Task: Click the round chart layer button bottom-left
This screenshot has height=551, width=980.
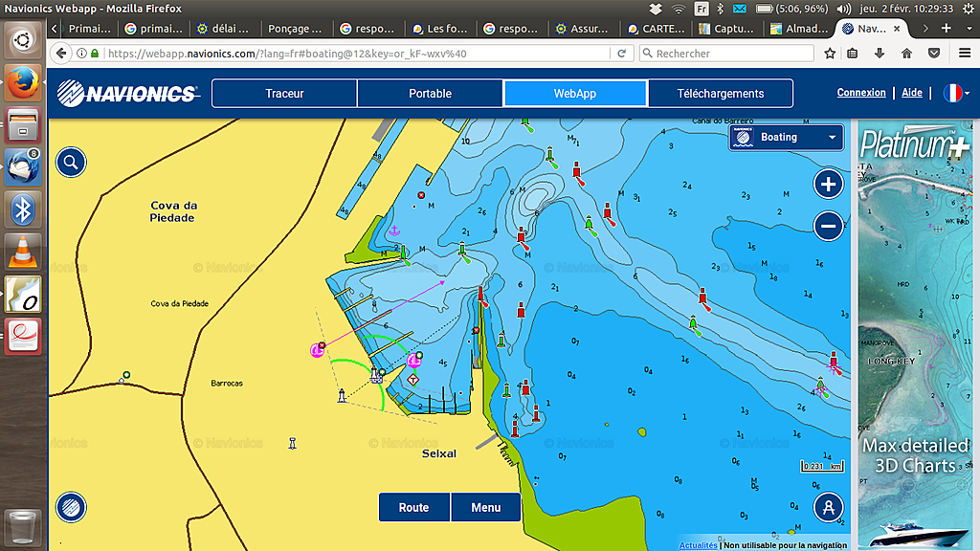Action: pos(71,507)
